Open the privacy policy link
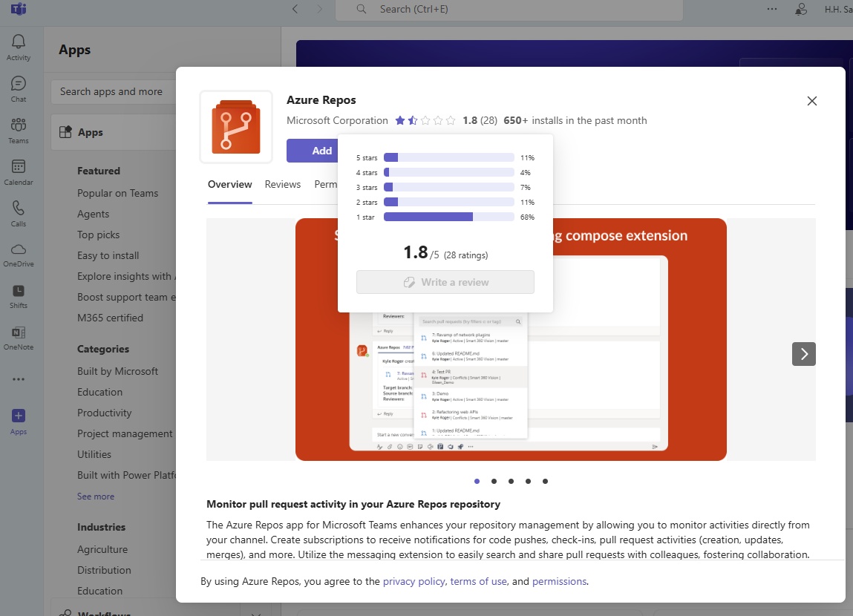The width and height of the screenshot is (853, 616). (414, 581)
